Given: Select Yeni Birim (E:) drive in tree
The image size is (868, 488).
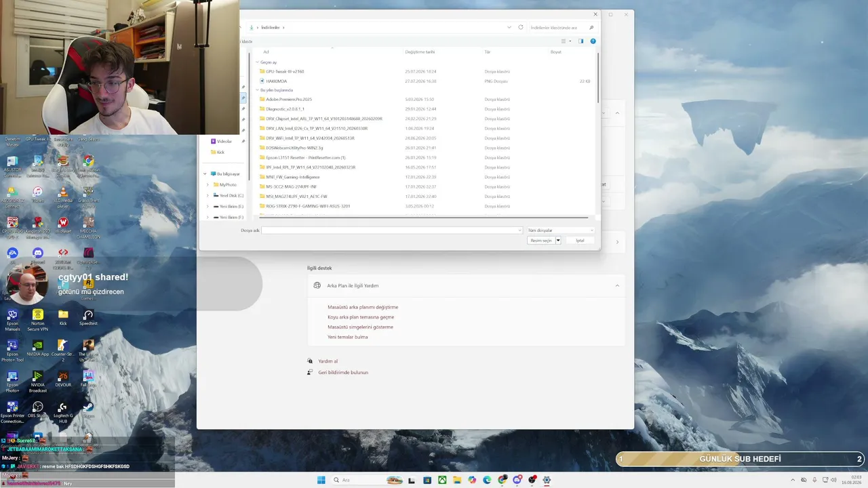Looking at the screenshot, I should [228, 206].
